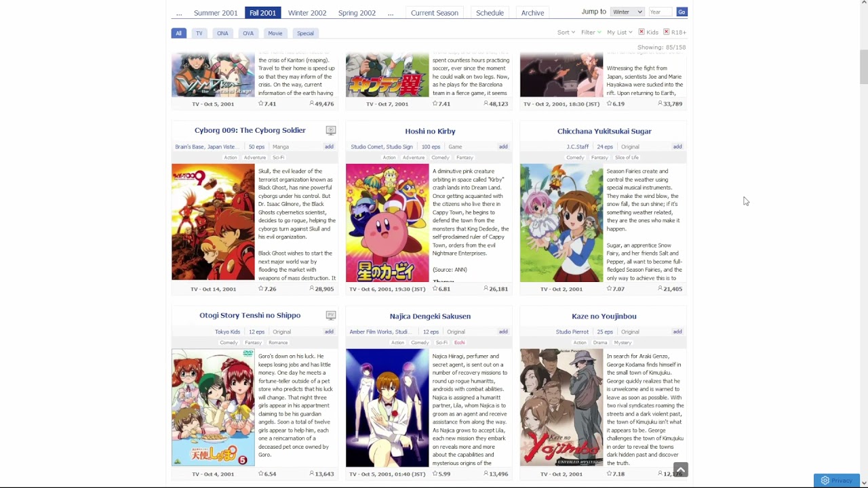This screenshot has height=488, width=868.
Task: Click members count 28,905 on Cyborg 009
Action: (x=322, y=289)
